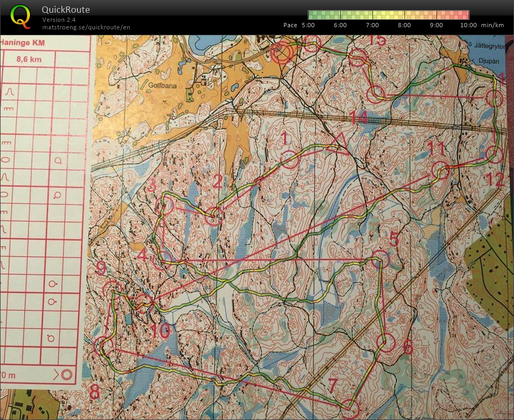
Task: Click the Golfbana map label
Action: [162, 85]
